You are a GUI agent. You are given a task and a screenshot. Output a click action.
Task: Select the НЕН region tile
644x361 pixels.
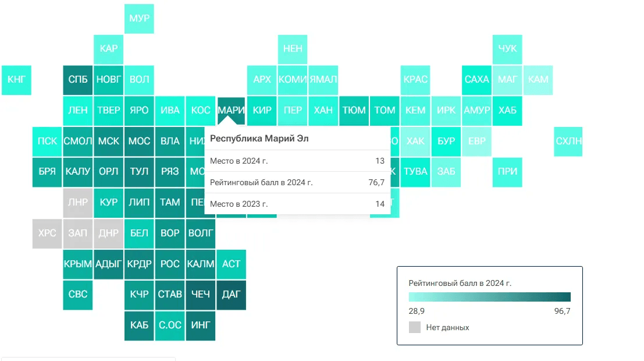point(293,49)
